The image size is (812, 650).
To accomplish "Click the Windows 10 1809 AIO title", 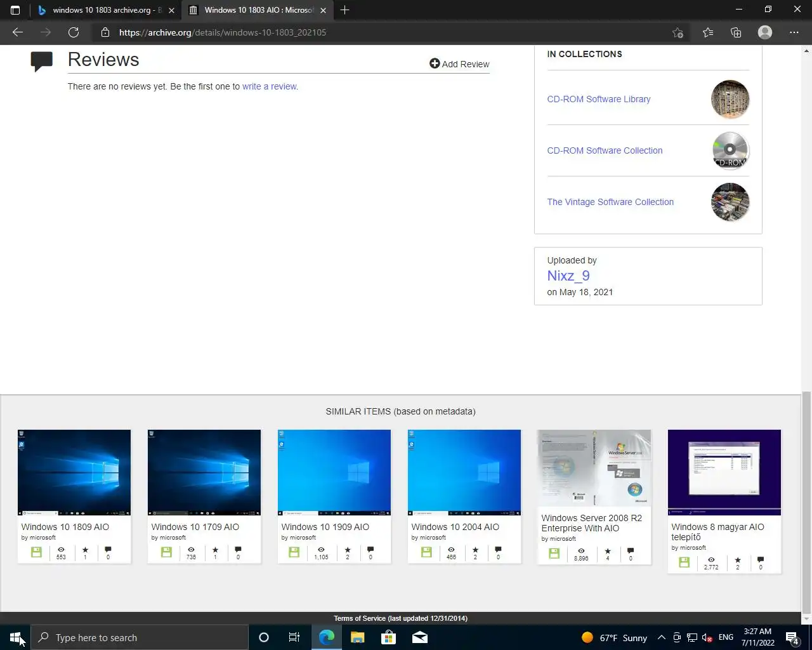I will coord(65,527).
